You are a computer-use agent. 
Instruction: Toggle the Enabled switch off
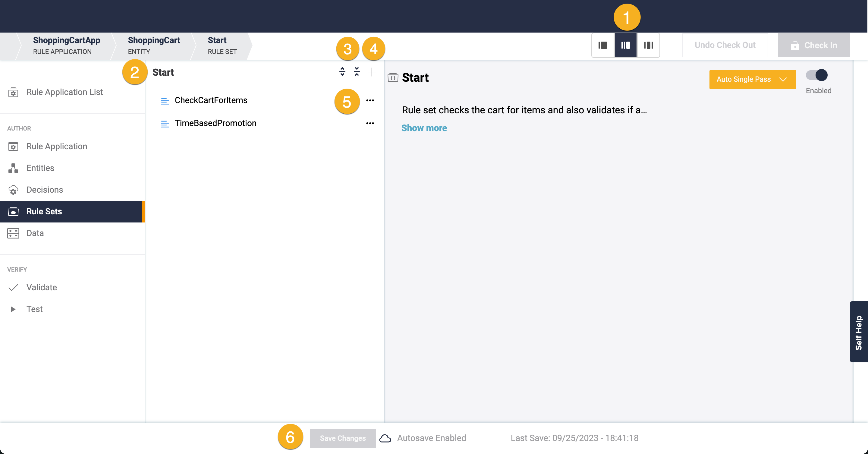click(817, 75)
